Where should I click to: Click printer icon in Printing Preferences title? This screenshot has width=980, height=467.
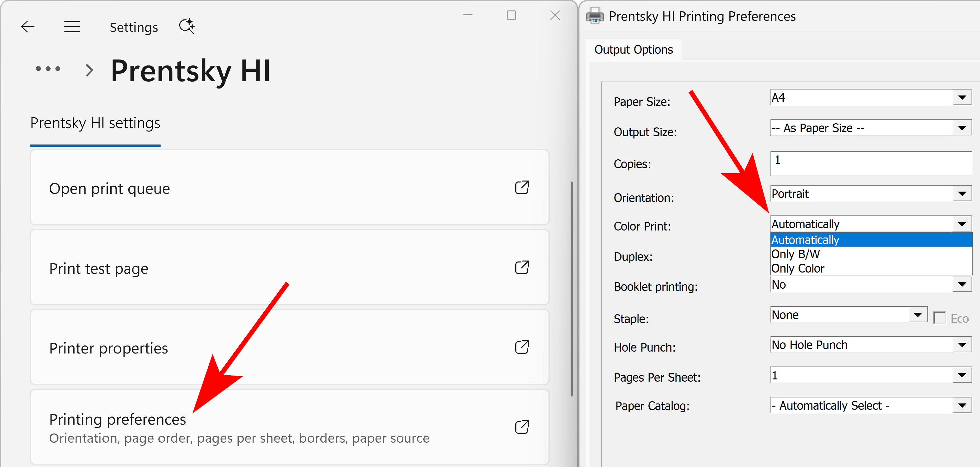tap(595, 16)
